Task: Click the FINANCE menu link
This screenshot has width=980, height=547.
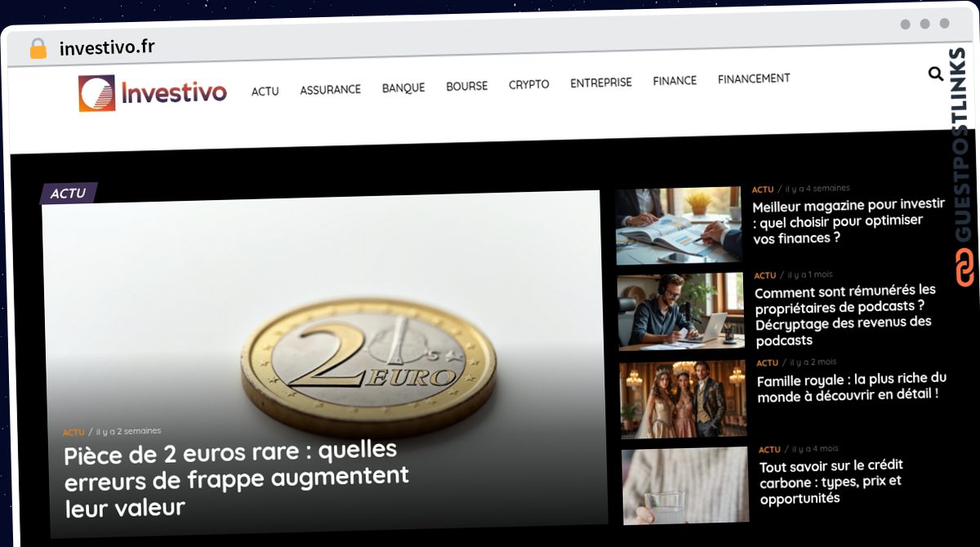Action: pyautogui.click(x=675, y=81)
